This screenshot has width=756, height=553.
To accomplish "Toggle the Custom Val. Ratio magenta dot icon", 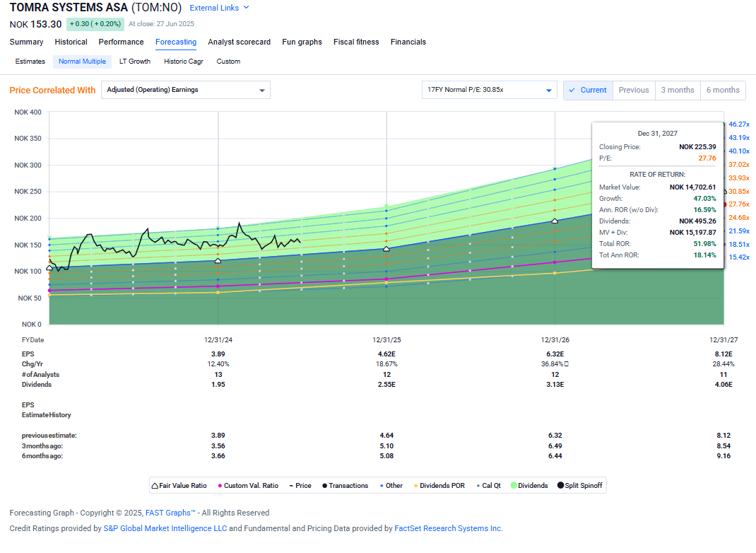I will [x=220, y=485].
